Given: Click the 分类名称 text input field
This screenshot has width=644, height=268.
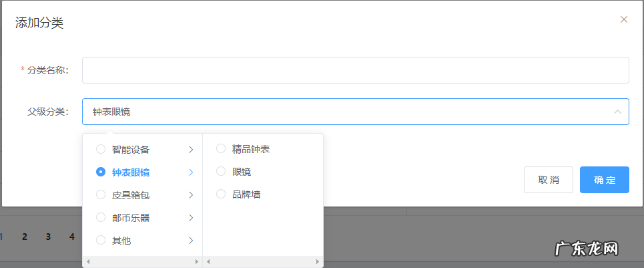Looking at the screenshot, I should pos(355,70).
